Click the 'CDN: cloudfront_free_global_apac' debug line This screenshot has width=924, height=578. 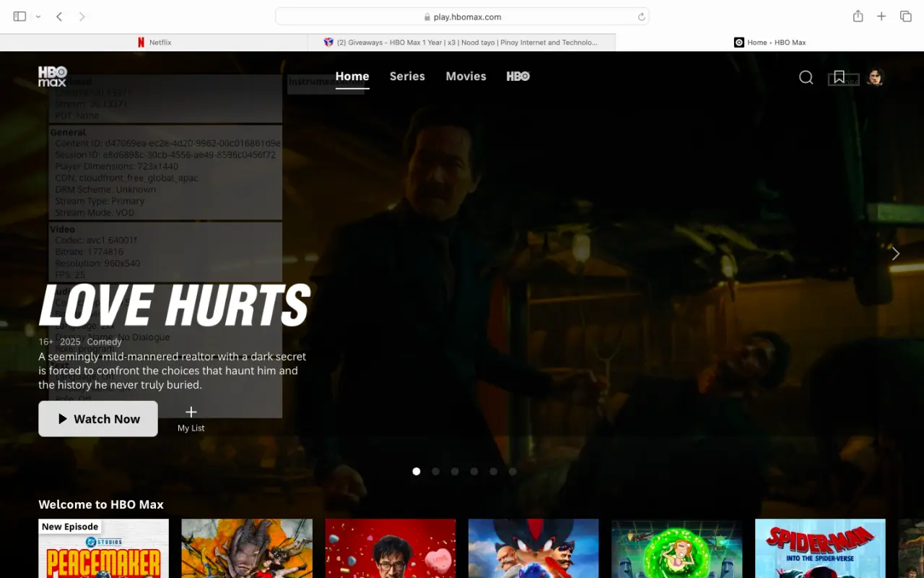[126, 178]
